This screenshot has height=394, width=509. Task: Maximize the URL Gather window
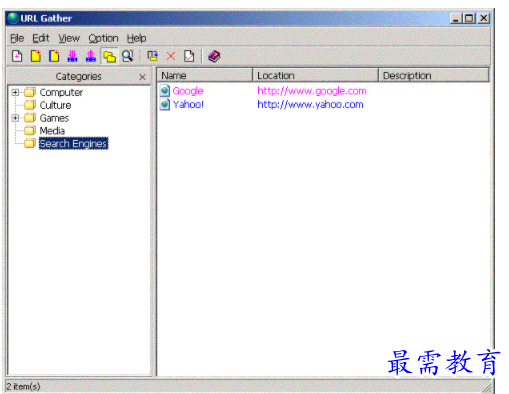tap(469, 18)
